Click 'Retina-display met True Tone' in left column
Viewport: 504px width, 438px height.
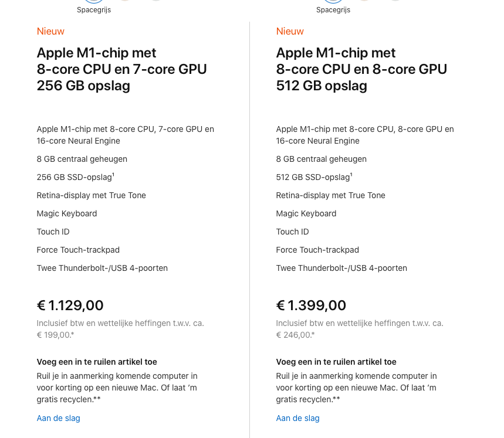click(x=92, y=195)
